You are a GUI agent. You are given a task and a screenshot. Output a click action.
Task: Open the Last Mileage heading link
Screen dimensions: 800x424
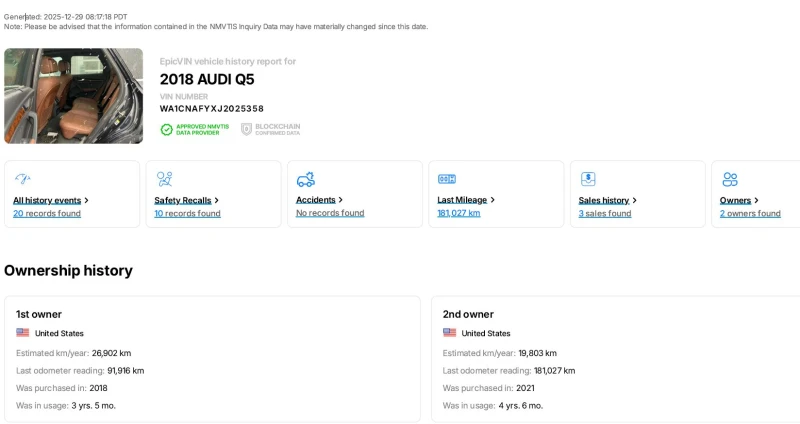click(465, 200)
